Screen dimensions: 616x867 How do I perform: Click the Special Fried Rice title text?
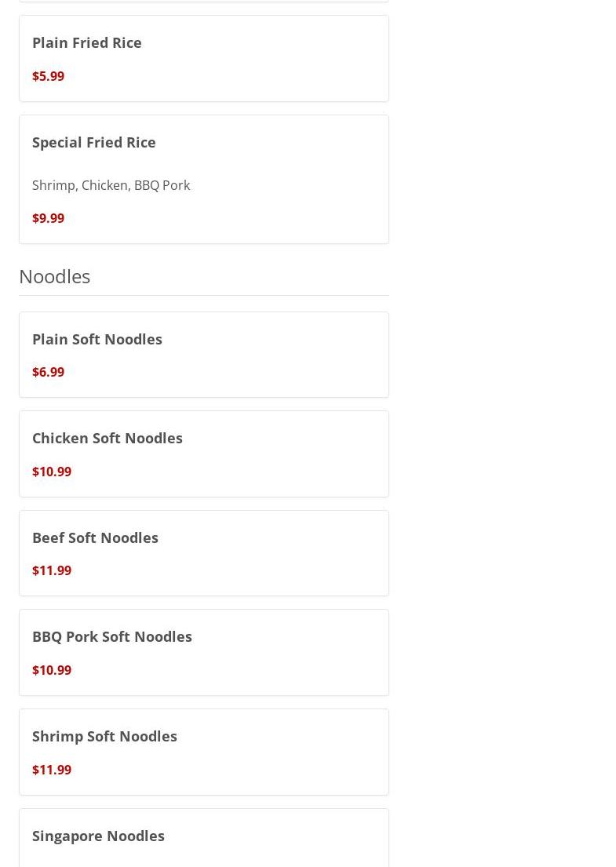(x=94, y=143)
